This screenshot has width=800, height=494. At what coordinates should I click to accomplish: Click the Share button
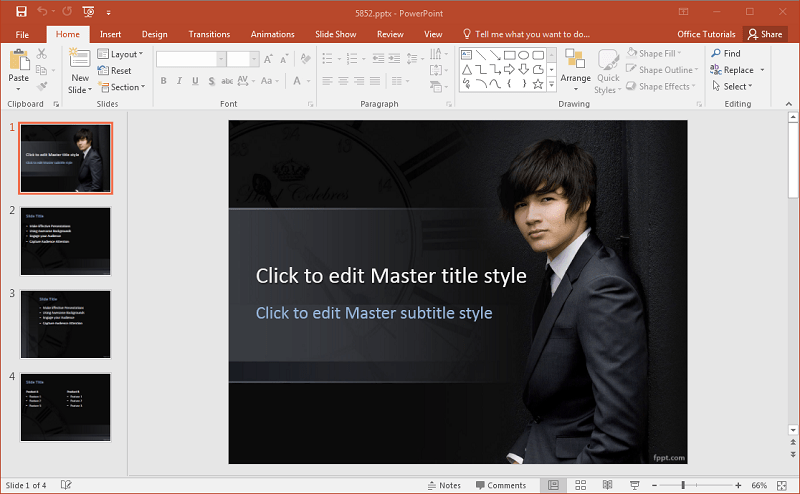[x=765, y=34]
